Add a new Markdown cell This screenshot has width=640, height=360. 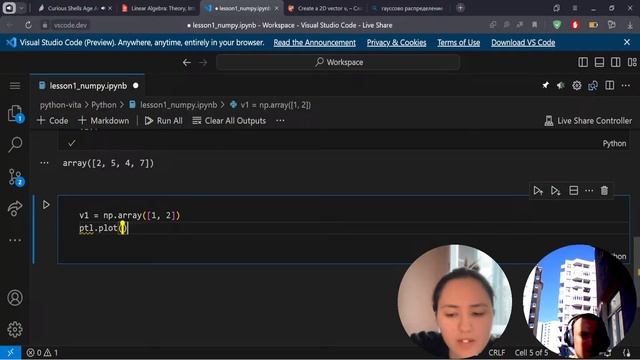click(103, 120)
